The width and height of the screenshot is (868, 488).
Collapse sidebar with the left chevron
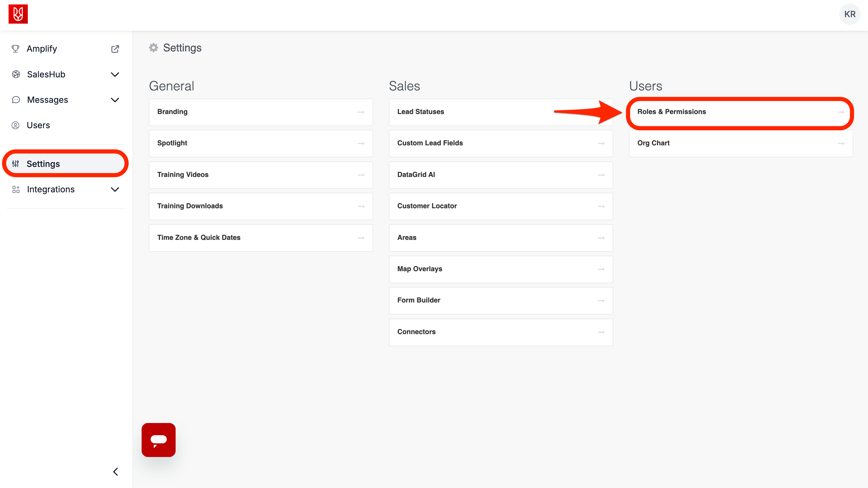116,471
